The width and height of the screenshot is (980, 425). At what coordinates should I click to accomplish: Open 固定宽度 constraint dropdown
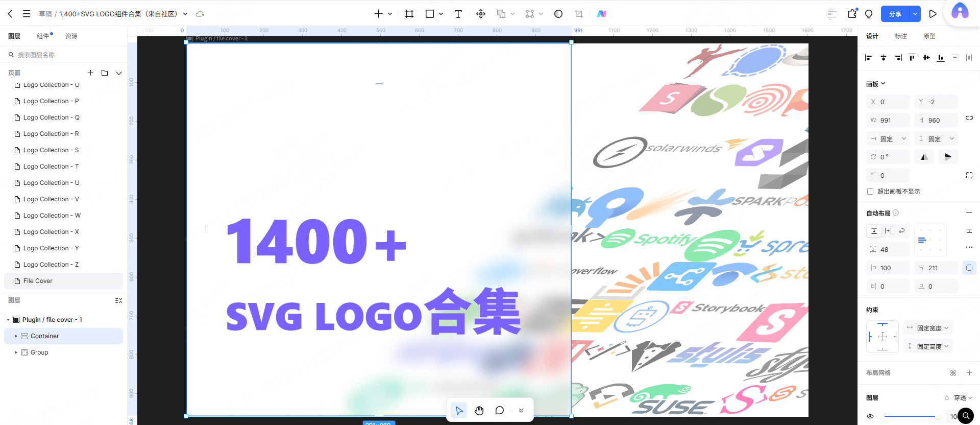928,328
